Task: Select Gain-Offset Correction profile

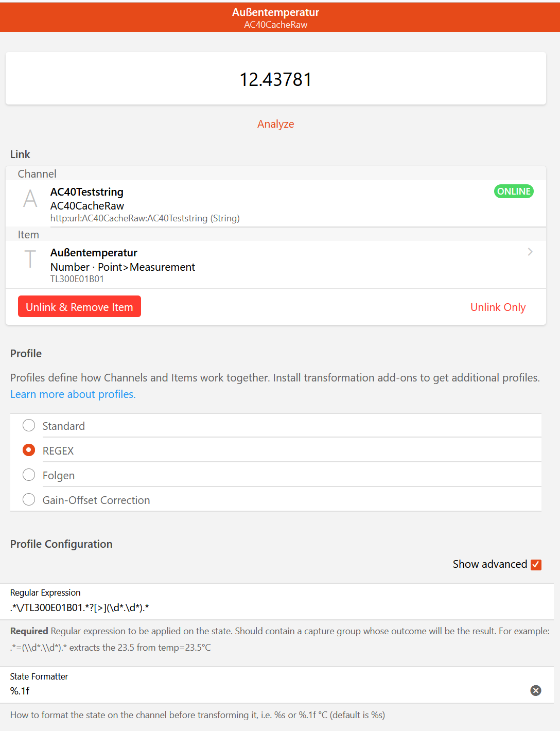Action: point(29,500)
